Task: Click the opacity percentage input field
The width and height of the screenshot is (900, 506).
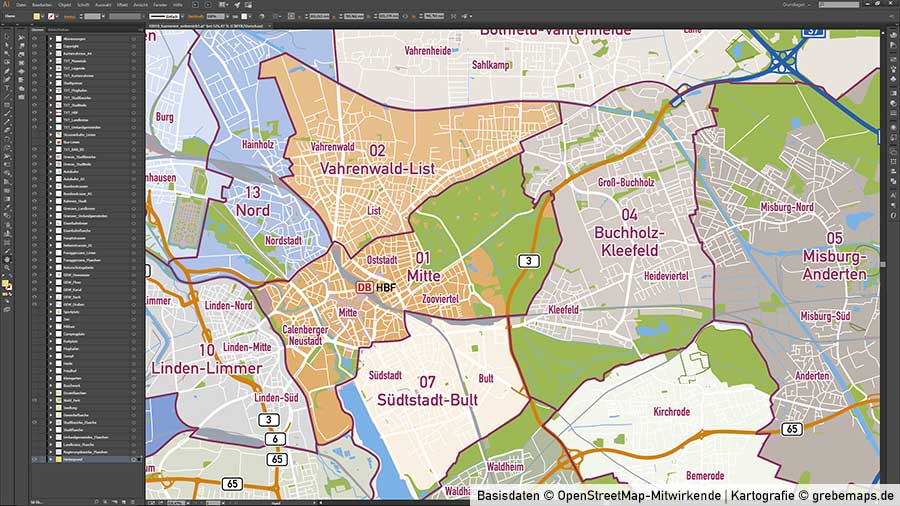Action: pyautogui.click(x=215, y=17)
